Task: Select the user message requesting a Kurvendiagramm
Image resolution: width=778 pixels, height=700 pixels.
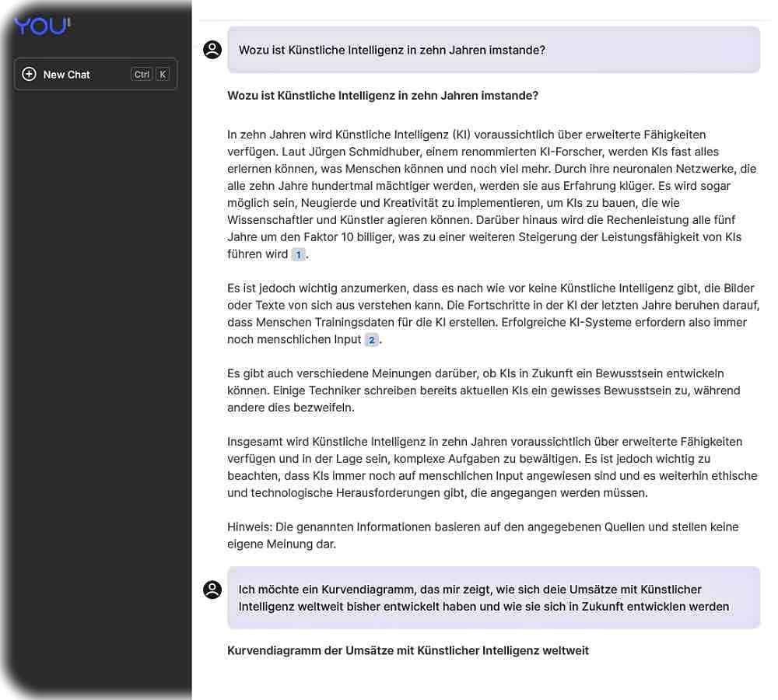Action: click(493, 598)
